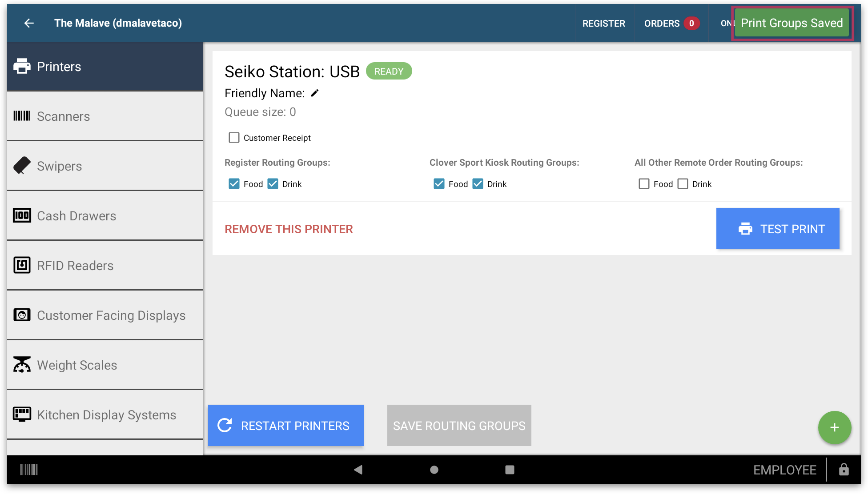Tap the back arrow to exit device setup

(29, 23)
